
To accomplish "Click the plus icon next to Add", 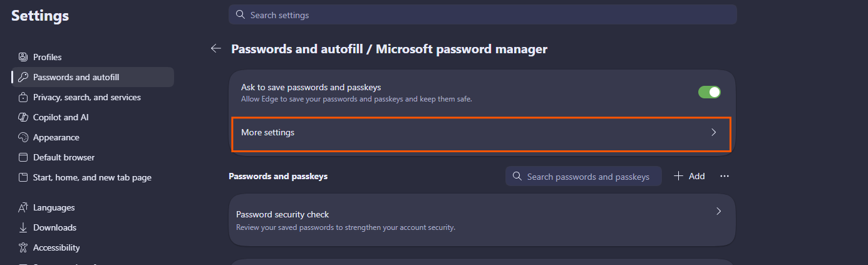I will 678,176.
